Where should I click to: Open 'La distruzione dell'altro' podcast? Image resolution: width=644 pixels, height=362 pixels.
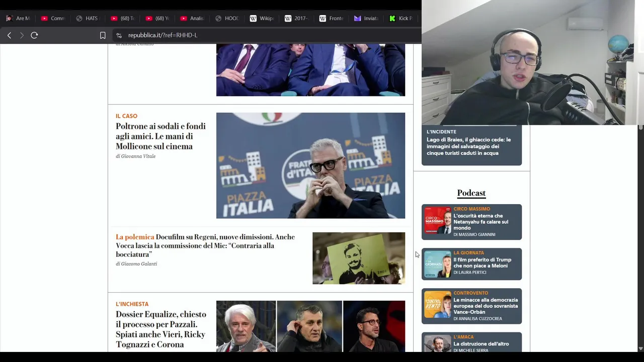[x=481, y=344]
